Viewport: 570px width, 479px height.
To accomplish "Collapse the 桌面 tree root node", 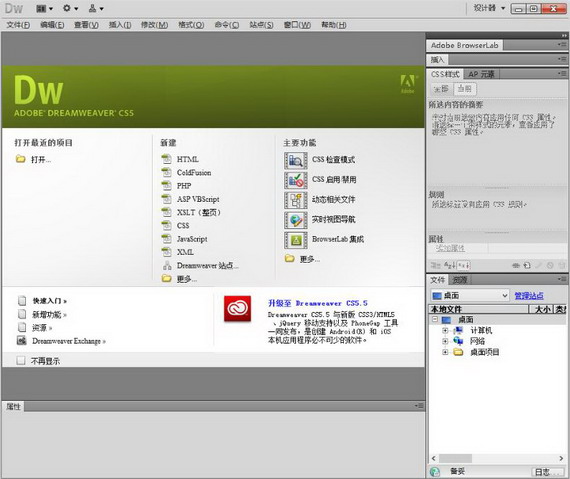I will pyautogui.click(x=435, y=319).
